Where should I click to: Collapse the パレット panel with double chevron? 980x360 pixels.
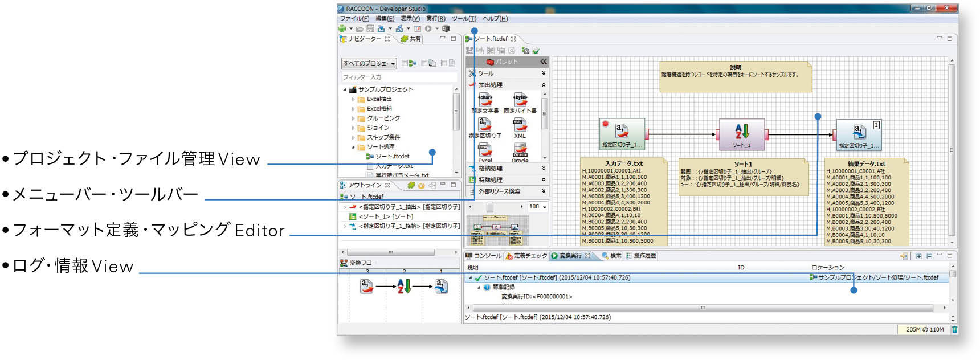[x=544, y=62]
